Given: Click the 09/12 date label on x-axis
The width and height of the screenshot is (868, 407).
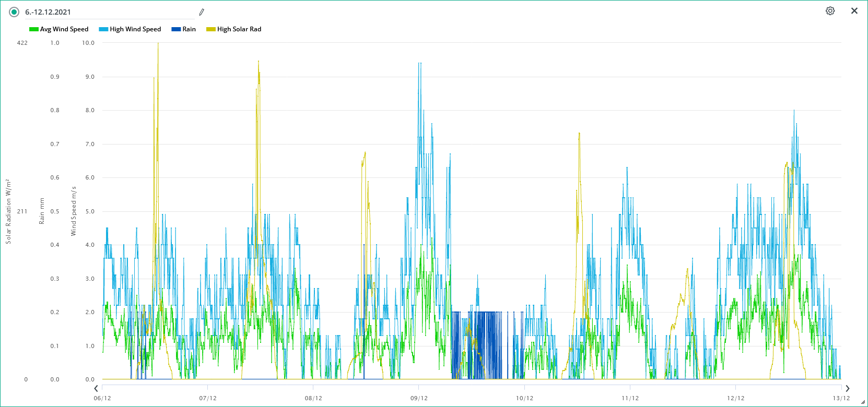Looking at the screenshot, I should (x=419, y=398).
